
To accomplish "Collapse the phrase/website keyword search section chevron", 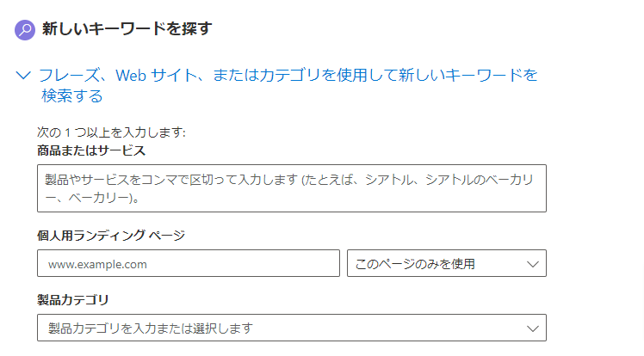I will (x=23, y=76).
